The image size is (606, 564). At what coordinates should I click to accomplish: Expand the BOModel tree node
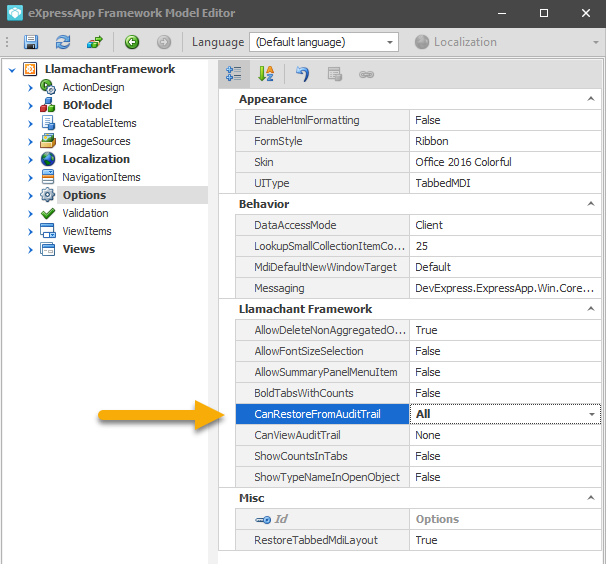coord(30,106)
